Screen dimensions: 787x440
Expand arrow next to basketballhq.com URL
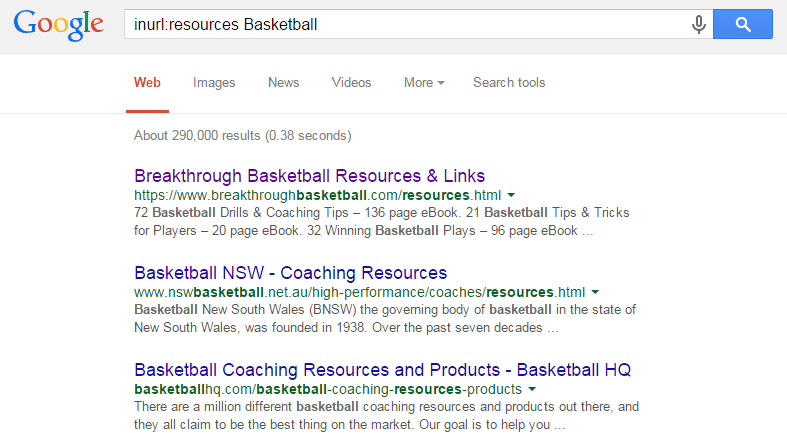[x=532, y=389]
